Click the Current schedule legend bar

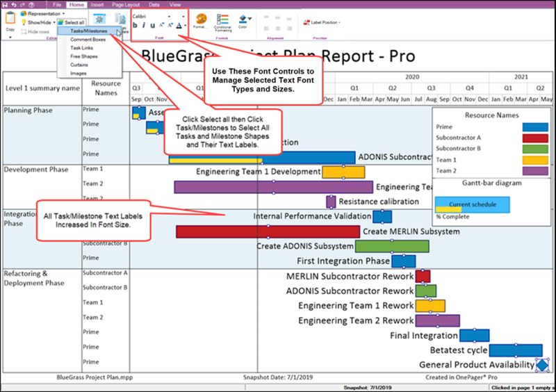[x=473, y=205]
